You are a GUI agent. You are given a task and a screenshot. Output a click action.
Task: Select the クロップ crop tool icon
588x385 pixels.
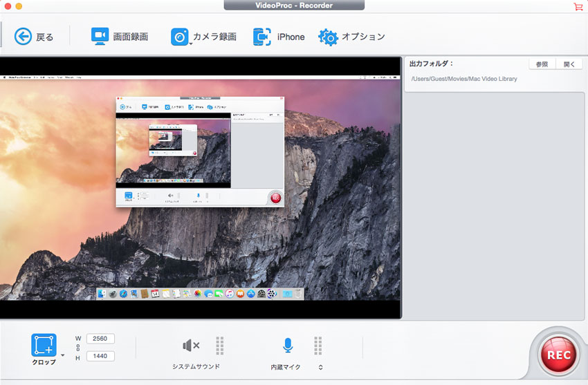pyautogui.click(x=44, y=344)
